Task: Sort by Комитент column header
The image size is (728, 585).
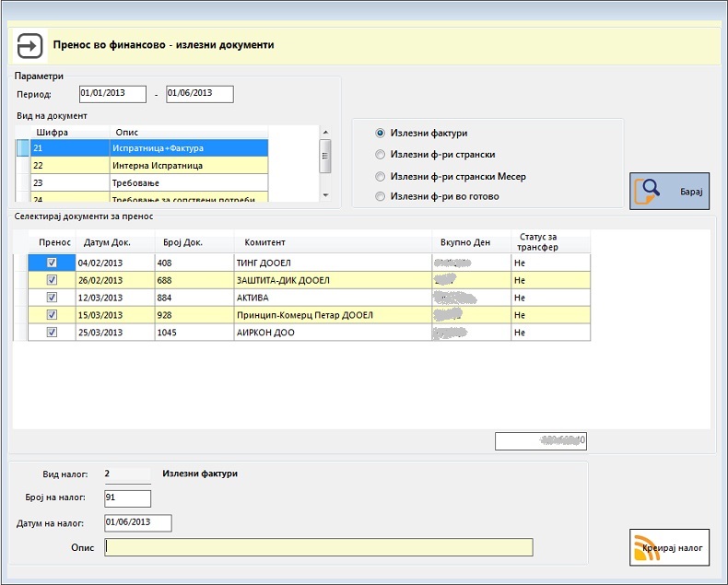Action: click(333, 242)
